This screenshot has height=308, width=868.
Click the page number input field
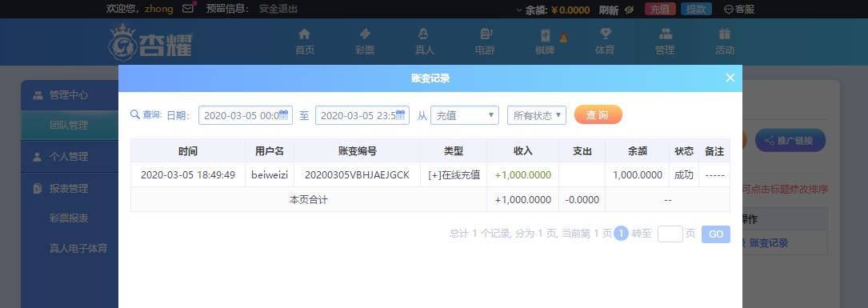(670, 234)
